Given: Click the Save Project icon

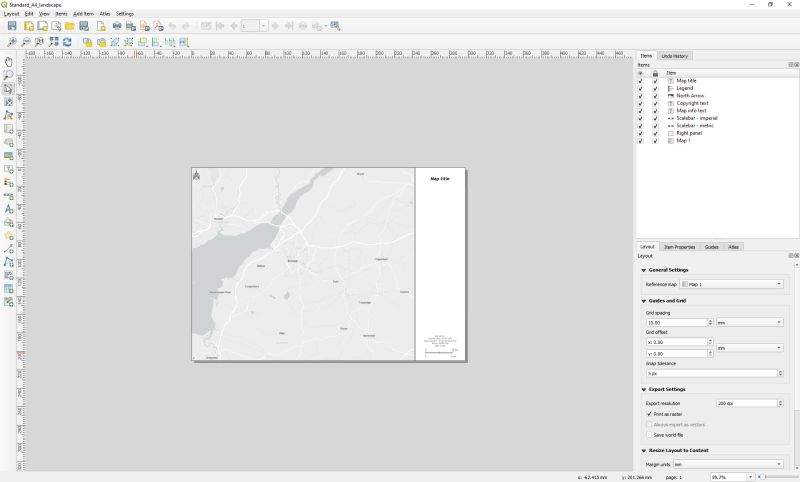Looking at the screenshot, I should 12,26.
